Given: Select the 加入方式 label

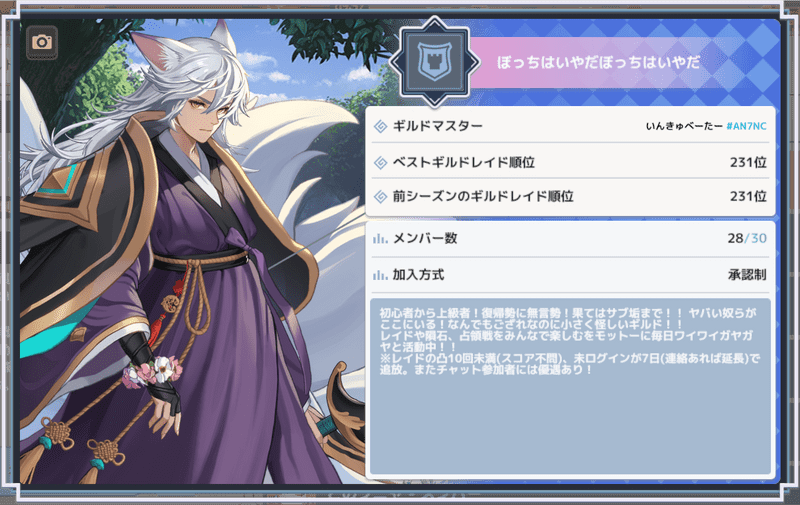Looking at the screenshot, I should [x=418, y=275].
